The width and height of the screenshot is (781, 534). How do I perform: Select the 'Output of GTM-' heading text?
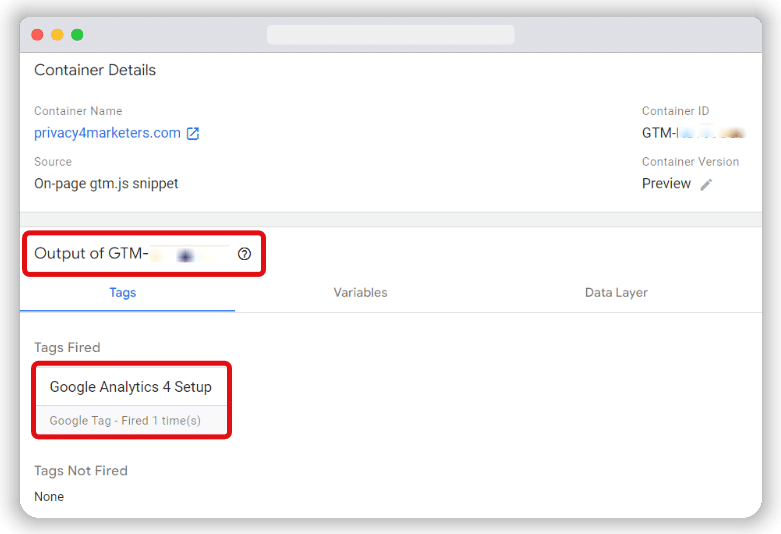tap(91, 254)
